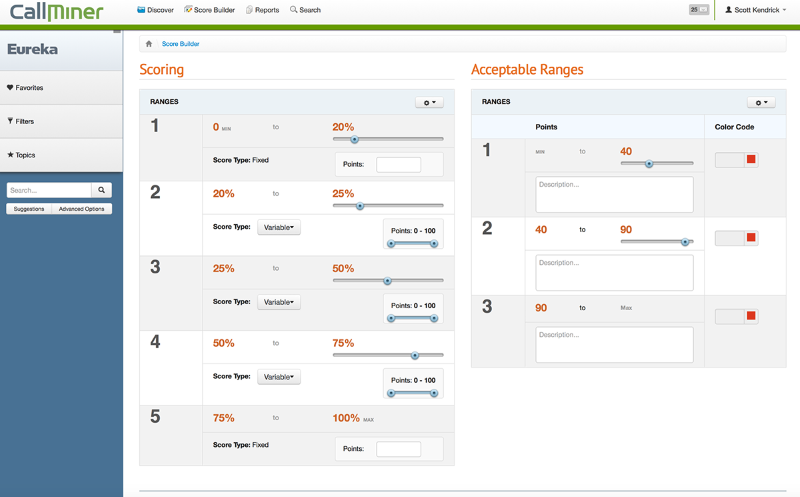This screenshot has width=800, height=497.
Task: Click the home icon in the breadcrumb
Action: pyautogui.click(x=149, y=44)
